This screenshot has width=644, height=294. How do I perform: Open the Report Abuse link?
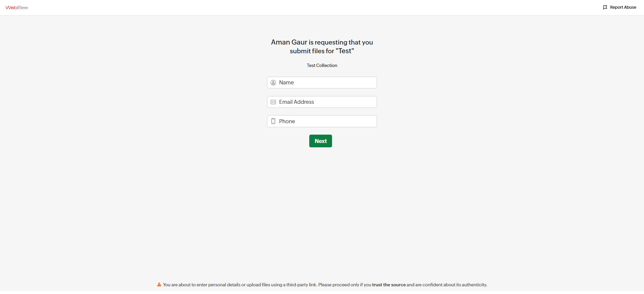pyautogui.click(x=623, y=7)
